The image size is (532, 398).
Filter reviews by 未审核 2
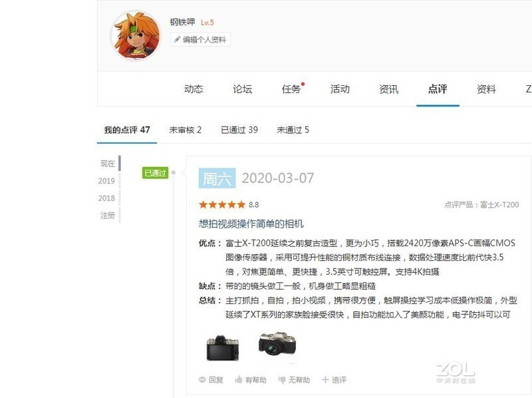tap(186, 130)
